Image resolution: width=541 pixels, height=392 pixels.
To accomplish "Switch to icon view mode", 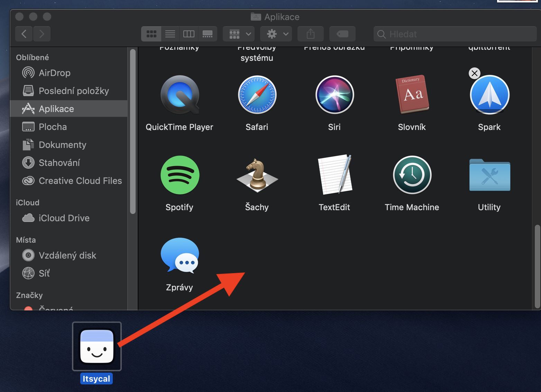I will (152, 34).
